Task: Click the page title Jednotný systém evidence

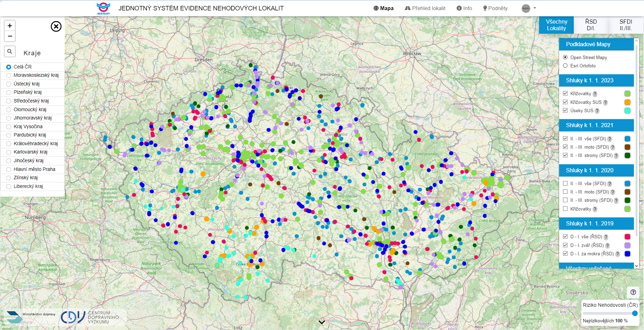Action: pyautogui.click(x=201, y=8)
